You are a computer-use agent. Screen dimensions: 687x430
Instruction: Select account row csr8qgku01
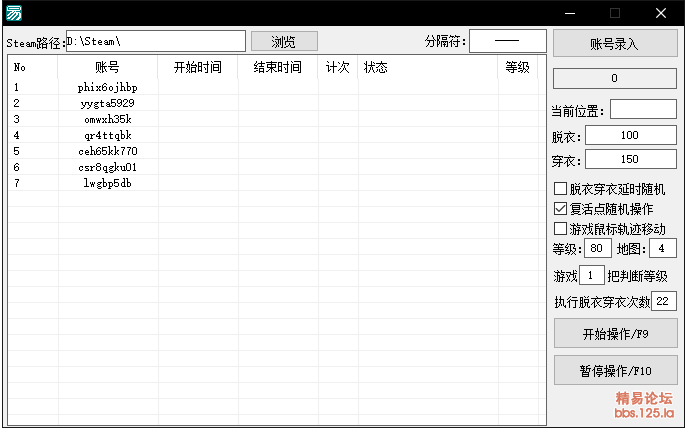tap(276, 167)
